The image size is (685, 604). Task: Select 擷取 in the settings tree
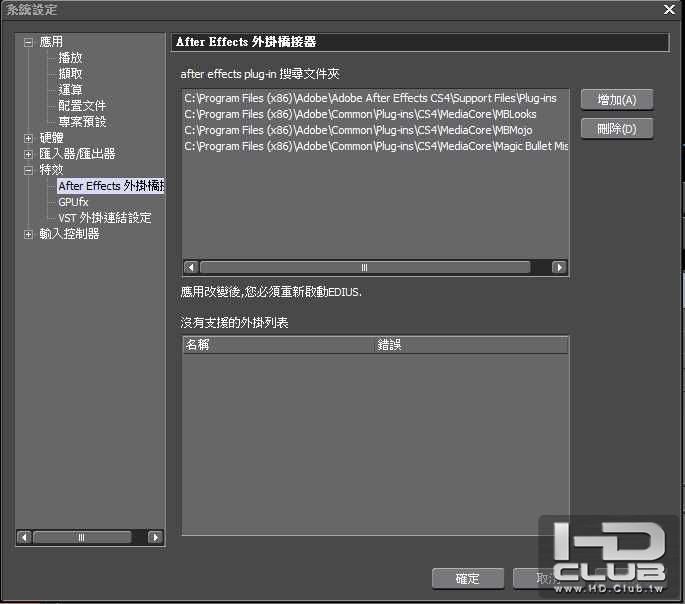coord(70,74)
